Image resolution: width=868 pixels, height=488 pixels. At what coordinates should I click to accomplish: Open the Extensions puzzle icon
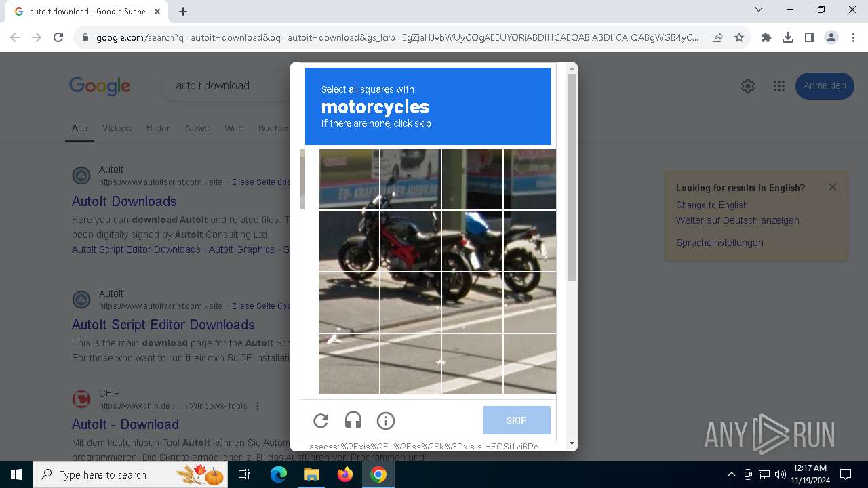[x=766, y=37]
